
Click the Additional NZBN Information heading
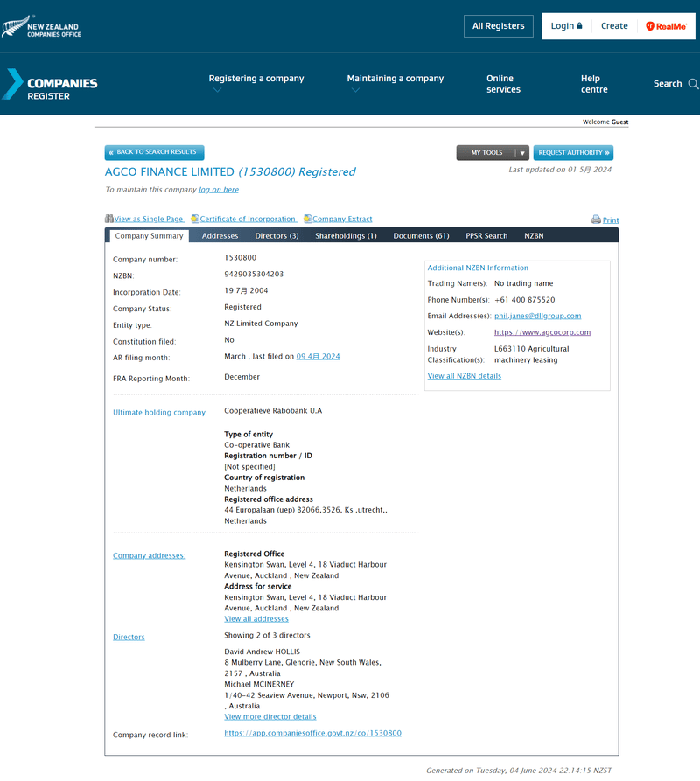pos(478,268)
